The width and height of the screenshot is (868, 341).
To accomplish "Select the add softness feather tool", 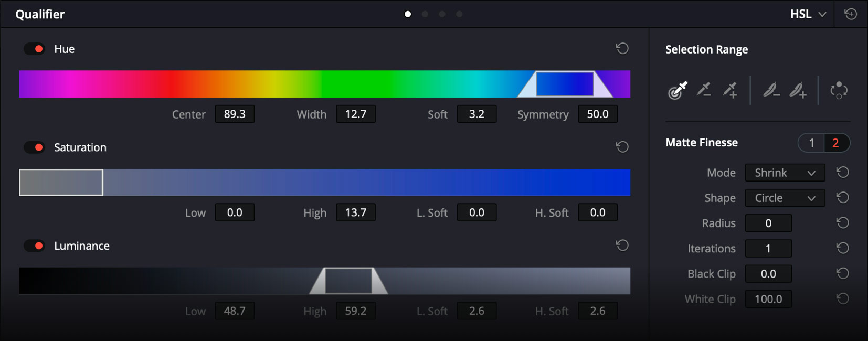I will tap(798, 90).
